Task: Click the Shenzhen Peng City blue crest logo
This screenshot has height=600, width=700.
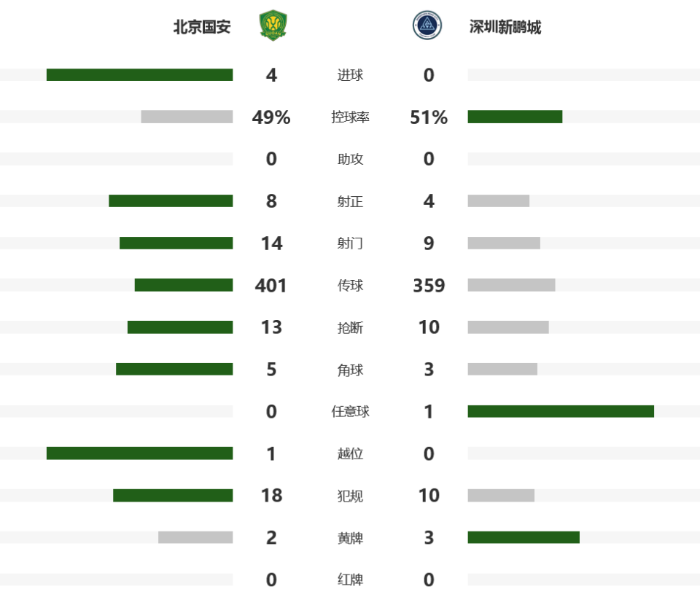Action: [427, 26]
